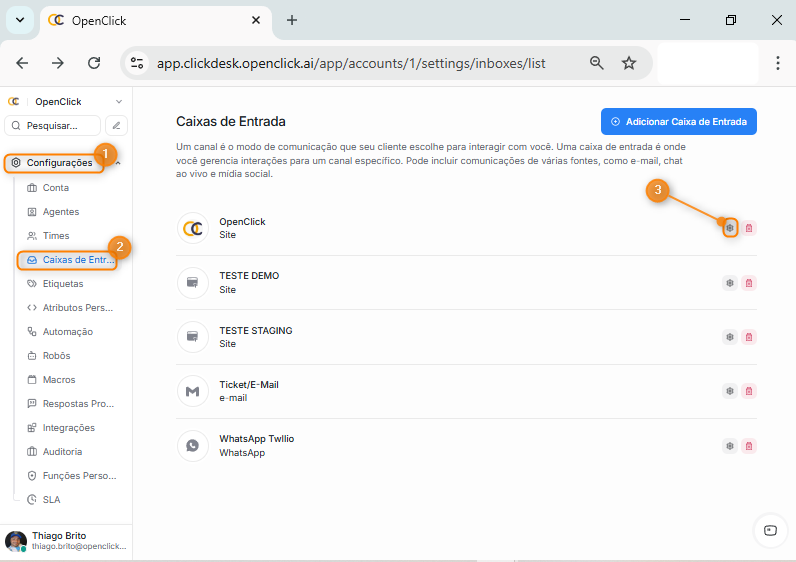Viewport: 796px width, 562px height.
Task: Open the Integrações page
Action: [x=68, y=428]
